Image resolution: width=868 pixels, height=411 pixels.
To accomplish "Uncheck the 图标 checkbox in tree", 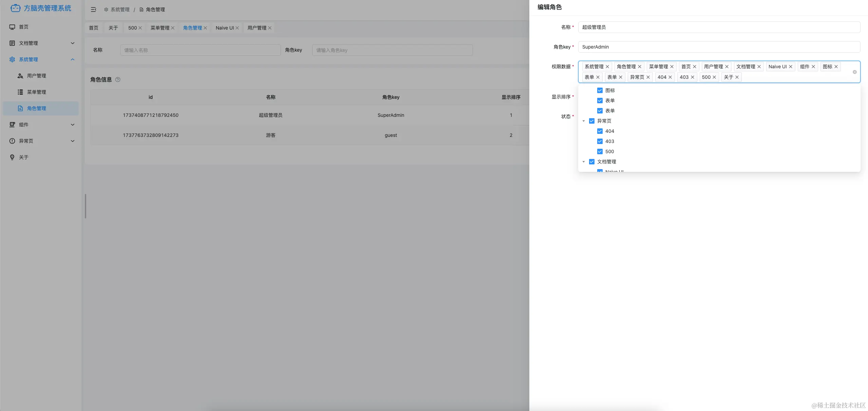I will pos(600,90).
